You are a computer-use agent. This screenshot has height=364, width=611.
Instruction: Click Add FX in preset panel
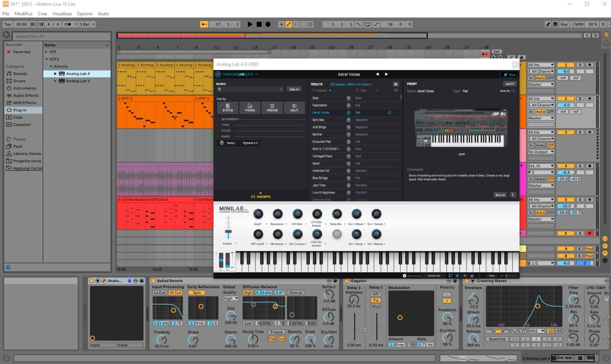pos(510,84)
